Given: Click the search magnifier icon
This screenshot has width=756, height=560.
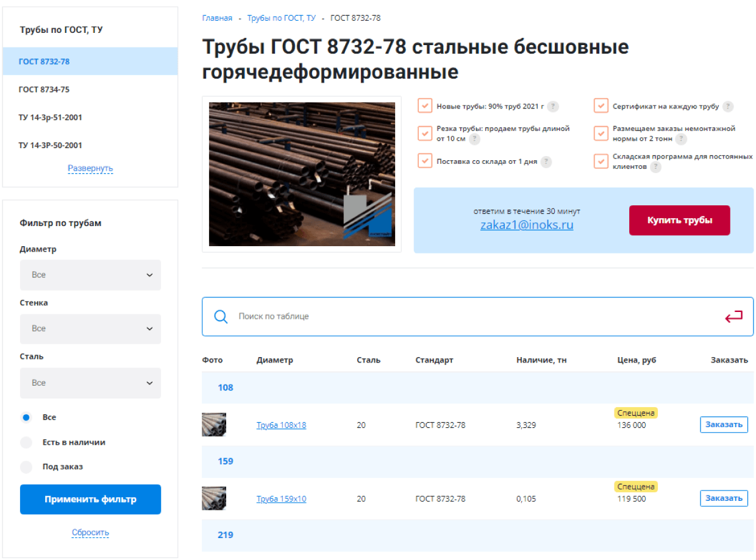Looking at the screenshot, I should [221, 316].
